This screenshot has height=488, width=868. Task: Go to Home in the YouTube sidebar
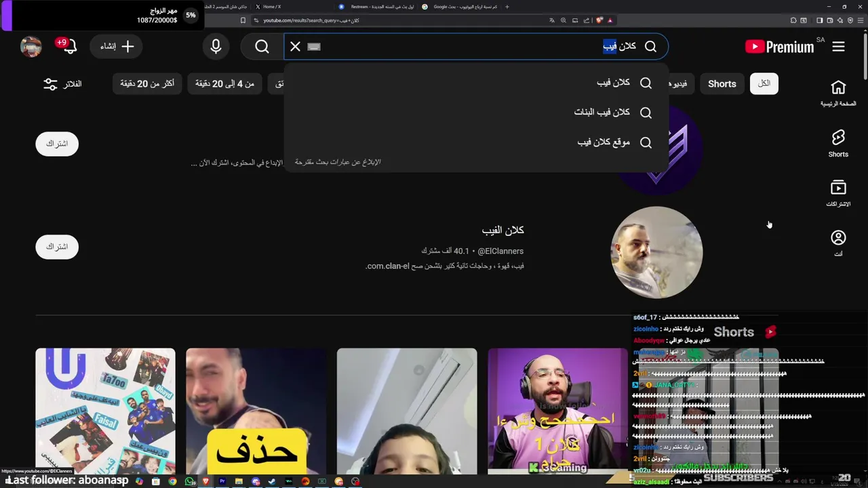click(838, 94)
